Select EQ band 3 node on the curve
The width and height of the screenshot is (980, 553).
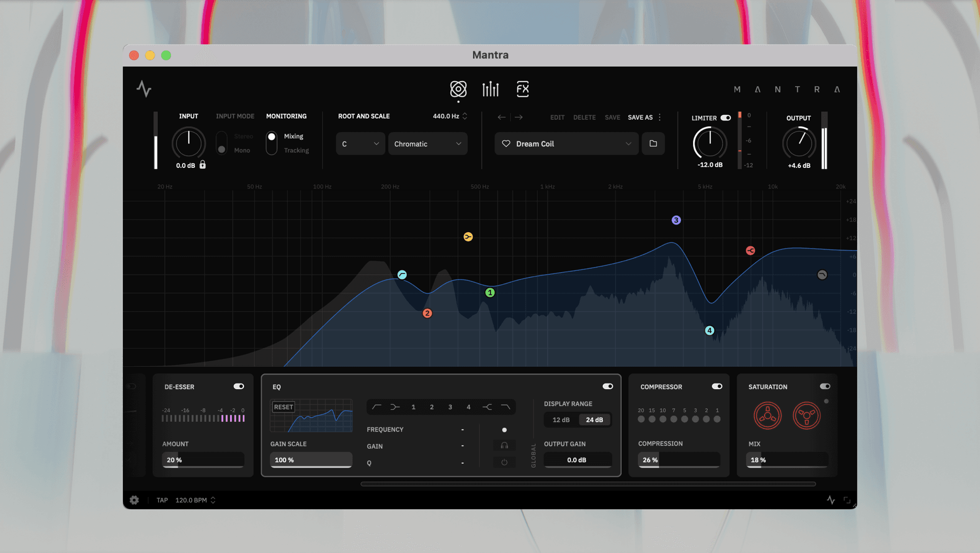tap(676, 220)
